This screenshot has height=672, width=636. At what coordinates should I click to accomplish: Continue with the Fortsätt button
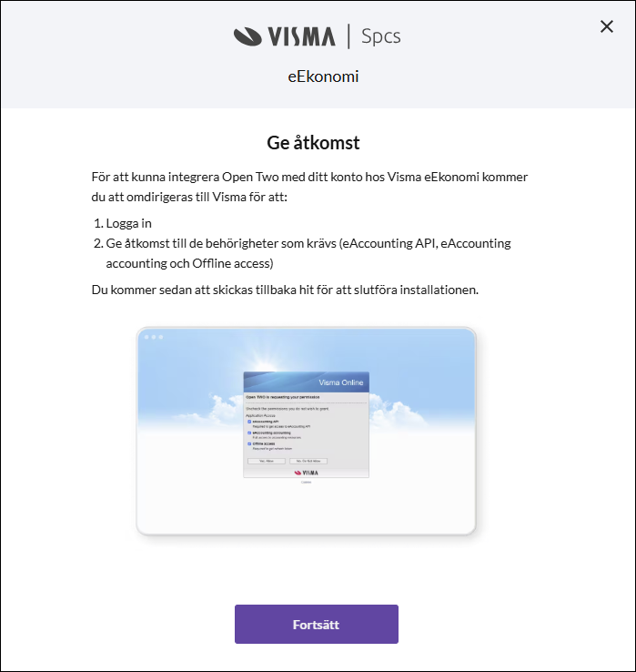coord(316,624)
